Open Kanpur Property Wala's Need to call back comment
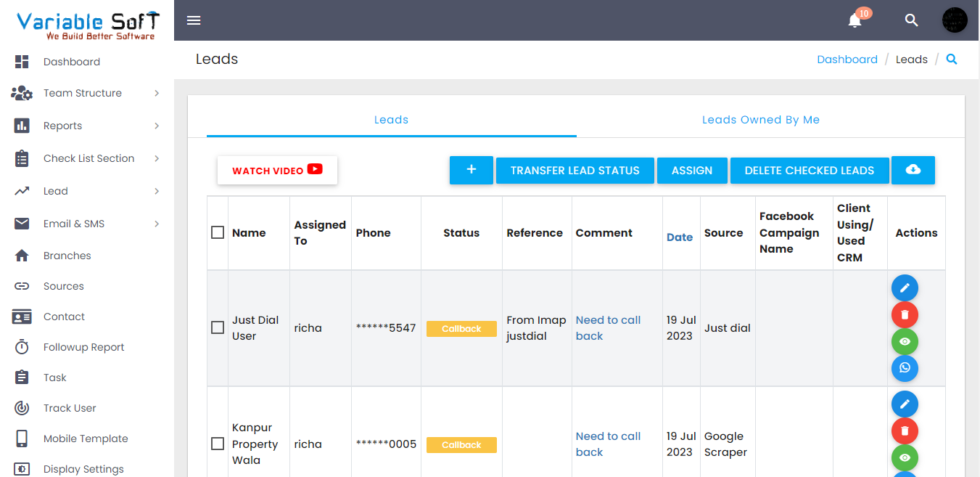The image size is (980, 477). 608,444
